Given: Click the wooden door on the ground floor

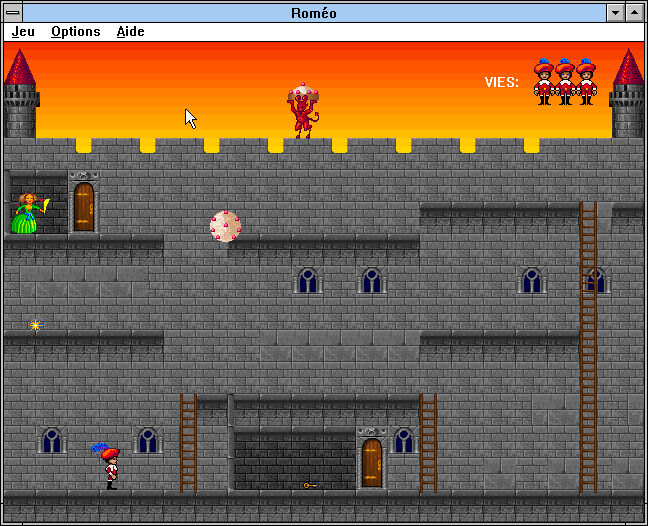Looking at the screenshot, I should click(372, 462).
